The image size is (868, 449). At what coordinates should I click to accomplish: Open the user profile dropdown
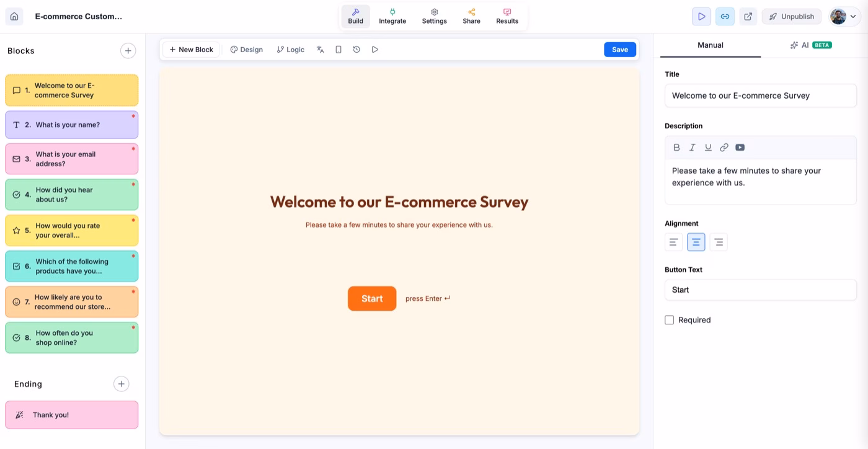click(x=844, y=17)
